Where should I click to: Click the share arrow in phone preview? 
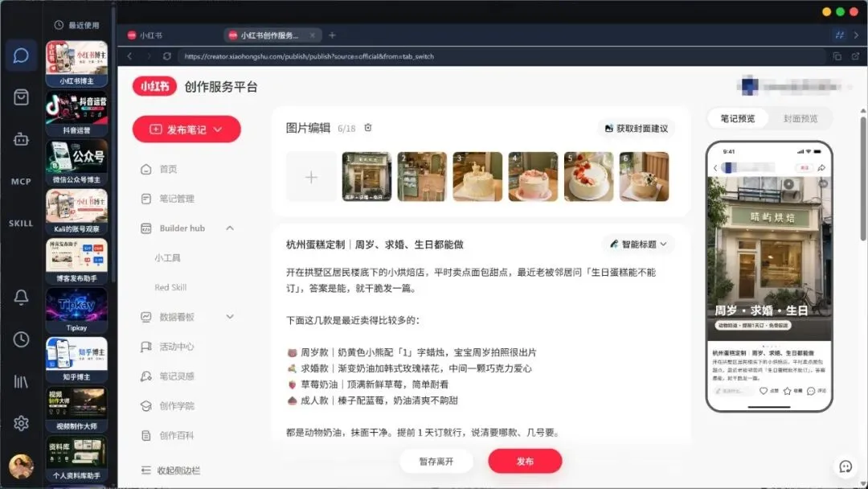click(x=821, y=167)
